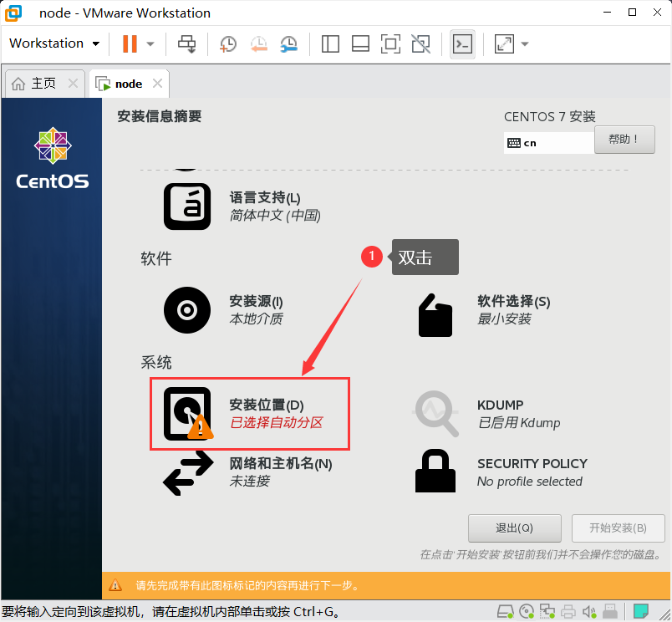Click the 最小安装 software selection text
Screen dimensions: 672x622
(504, 319)
